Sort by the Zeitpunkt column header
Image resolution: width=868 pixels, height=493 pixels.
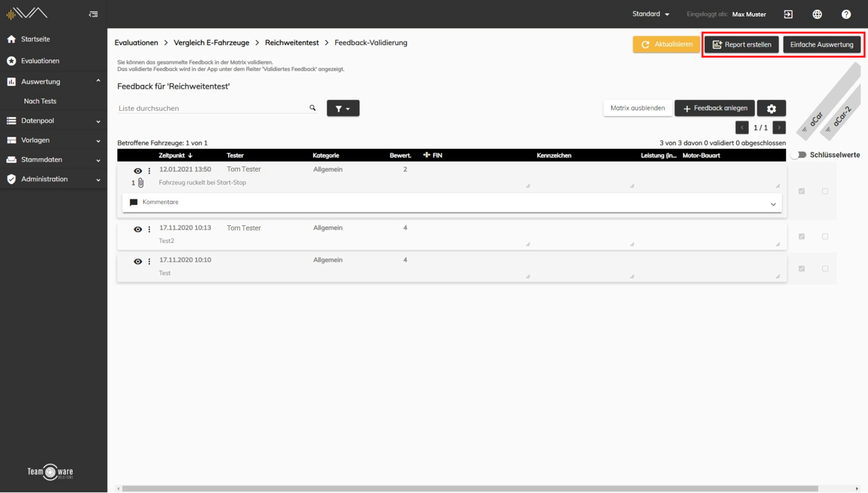176,155
